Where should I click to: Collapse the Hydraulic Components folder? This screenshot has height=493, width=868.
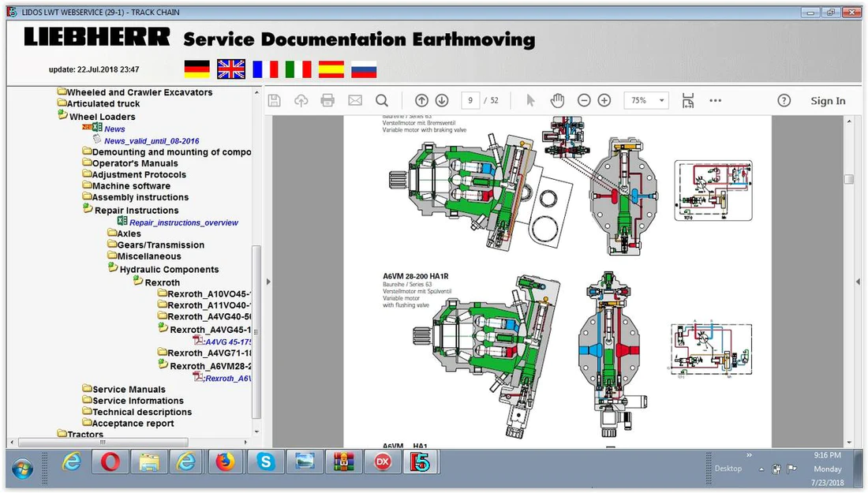click(168, 270)
